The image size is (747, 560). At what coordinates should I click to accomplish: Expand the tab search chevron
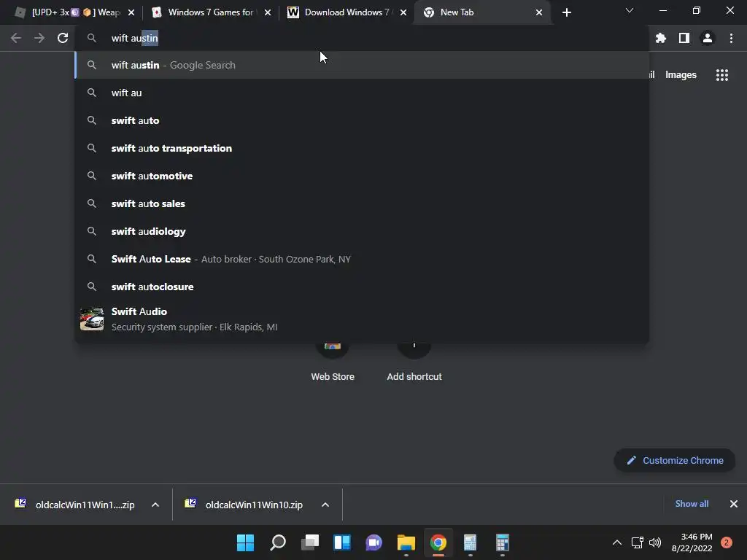click(x=630, y=10)
